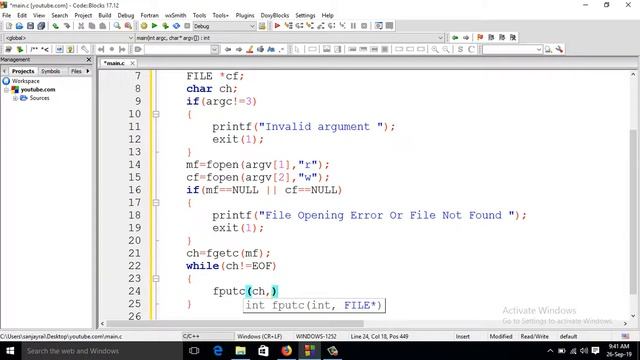The width and height of the screenshot is (640, 360).
Task: Open a file using the toolbar folder icon
Action: [x=19, y=26]
